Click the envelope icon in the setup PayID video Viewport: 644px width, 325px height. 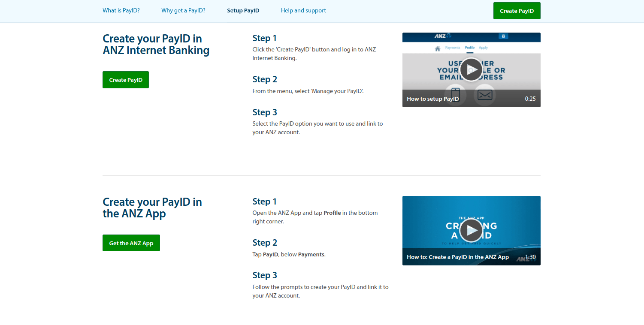[x=485, y=95]
